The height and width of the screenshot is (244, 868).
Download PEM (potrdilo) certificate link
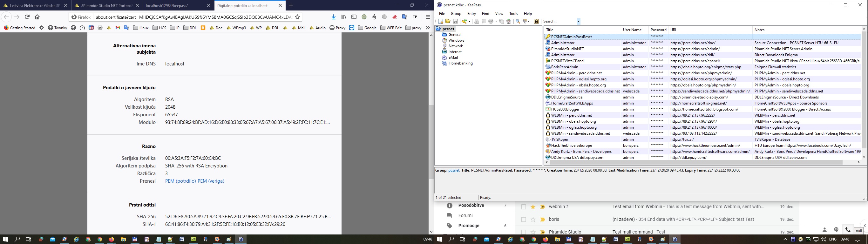tap(180, 181)
